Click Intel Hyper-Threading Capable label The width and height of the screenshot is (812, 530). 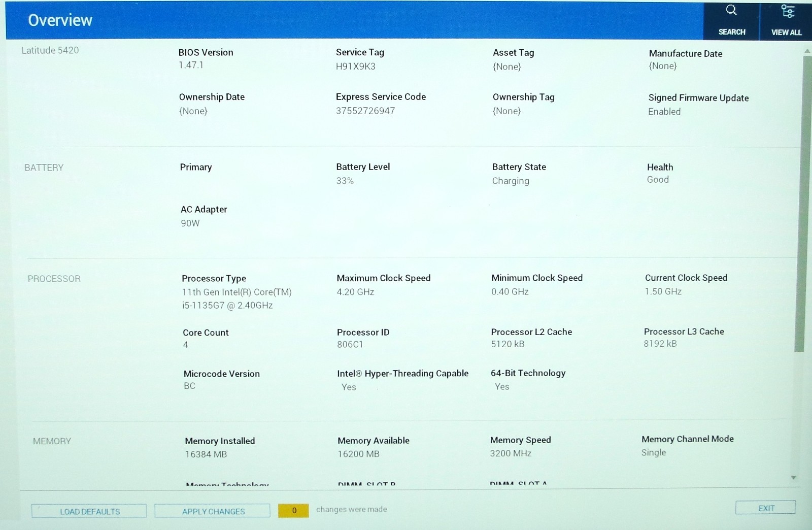click(403, 374)
